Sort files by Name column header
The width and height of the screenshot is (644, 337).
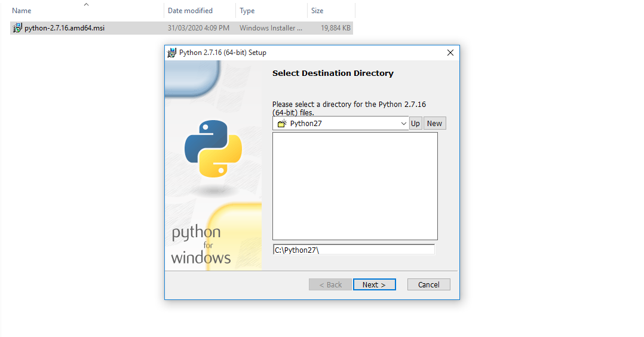pyautogui.click(x=22, y=11)
